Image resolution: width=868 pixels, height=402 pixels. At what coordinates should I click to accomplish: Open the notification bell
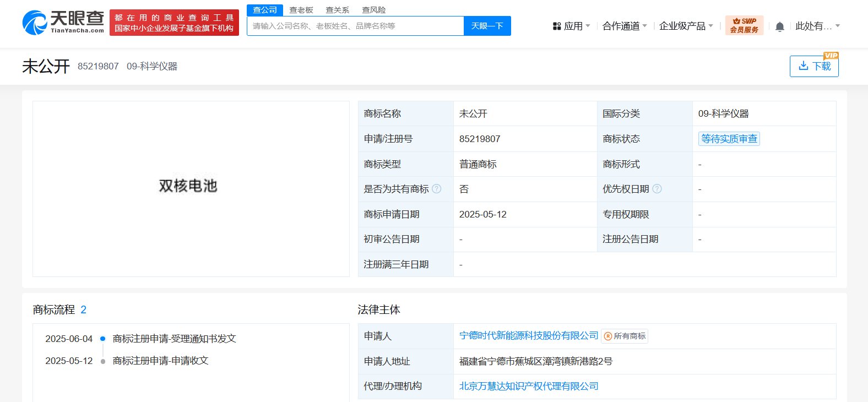(779, 26)
